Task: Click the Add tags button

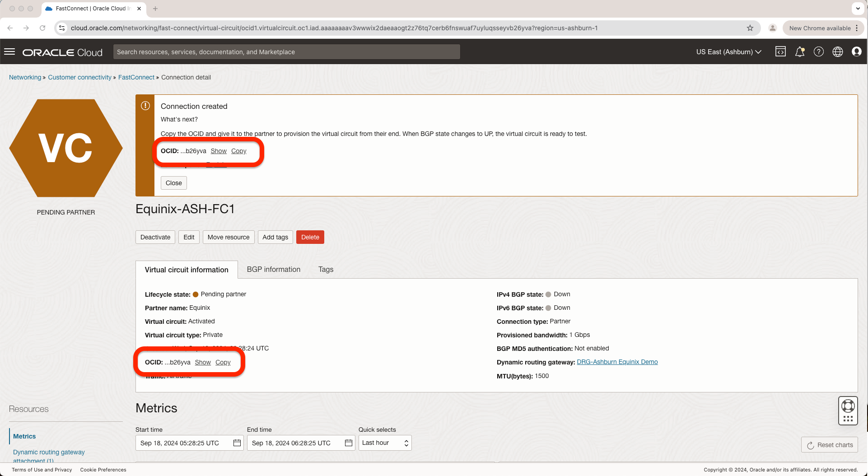Action: click(275, 237)
